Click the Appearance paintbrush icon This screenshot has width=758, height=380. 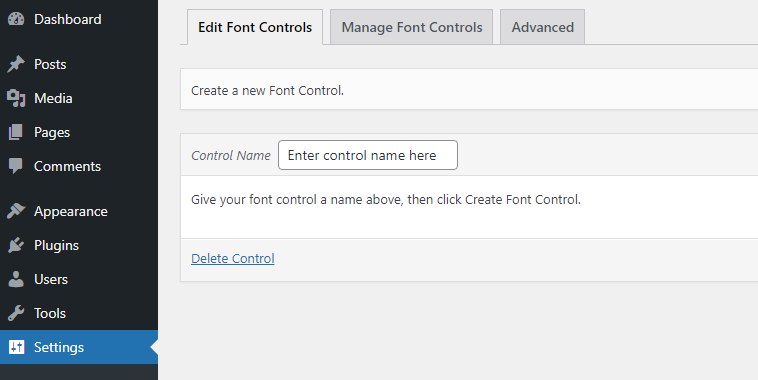pyautogui.click(x=16, y=211)
